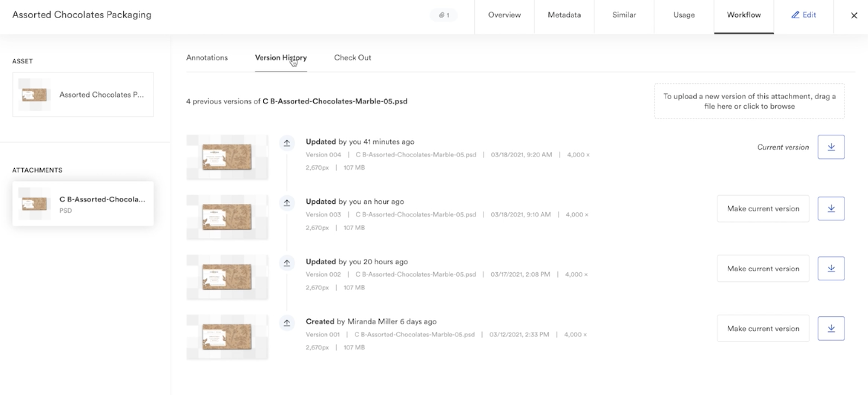Click Make current version for Version 003
Image resolution: width=868 pixels, height=395 pixels.
point(763,208)
